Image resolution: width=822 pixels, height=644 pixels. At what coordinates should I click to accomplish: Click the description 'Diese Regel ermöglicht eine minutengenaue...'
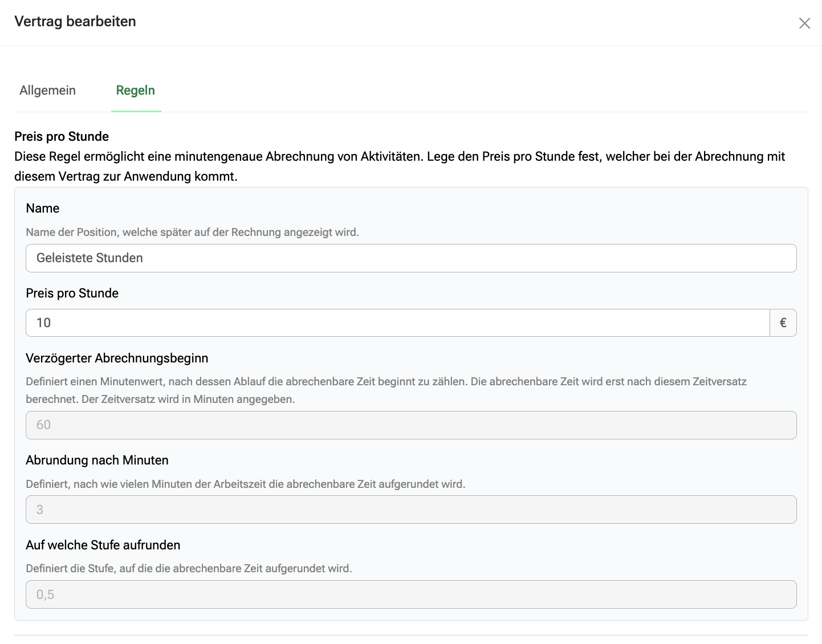[x=400, y=166]
